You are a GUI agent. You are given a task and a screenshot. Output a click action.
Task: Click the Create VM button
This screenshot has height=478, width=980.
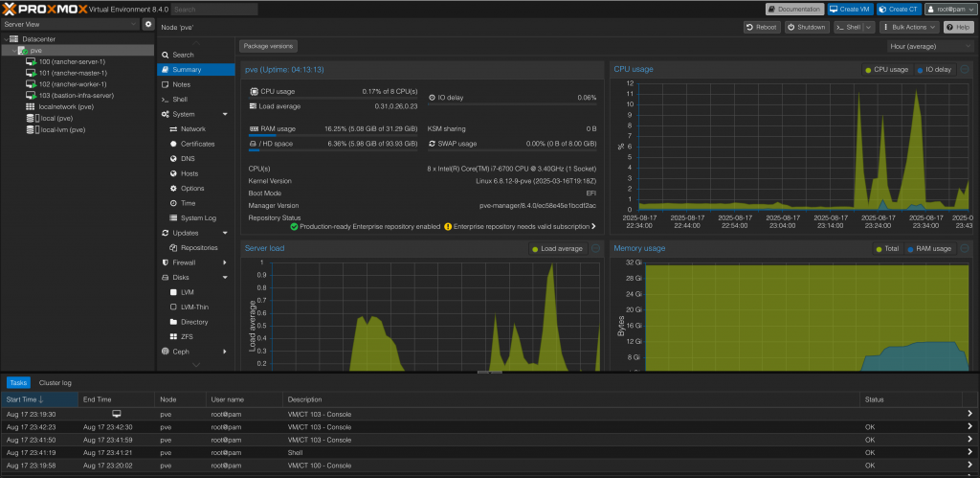[850, 10]
